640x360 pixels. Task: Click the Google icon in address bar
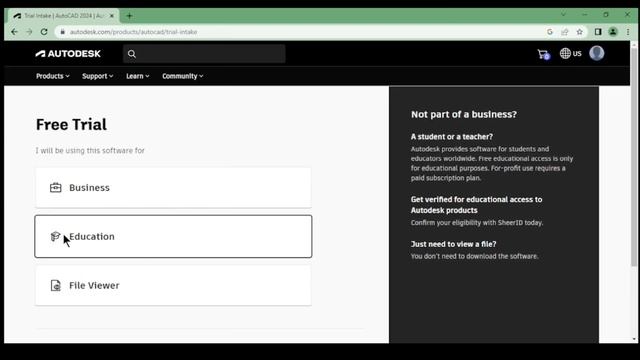click(550, 32)
